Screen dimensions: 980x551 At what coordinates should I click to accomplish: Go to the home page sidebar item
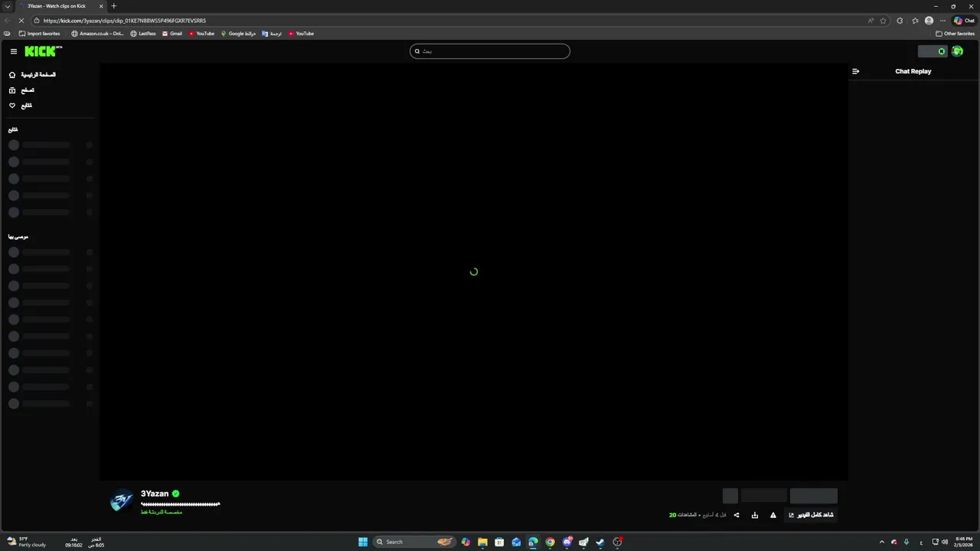tap(32, 75)
